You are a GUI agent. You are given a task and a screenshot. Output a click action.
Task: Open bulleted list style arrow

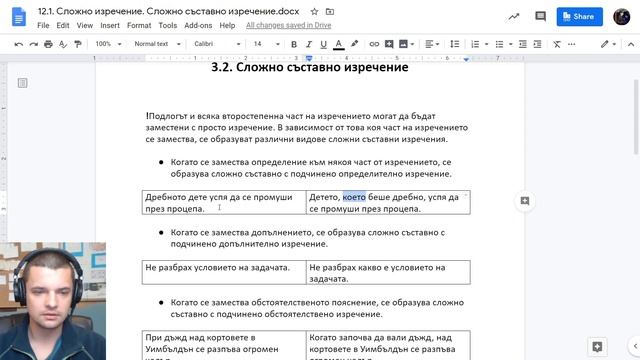(511, 44)
